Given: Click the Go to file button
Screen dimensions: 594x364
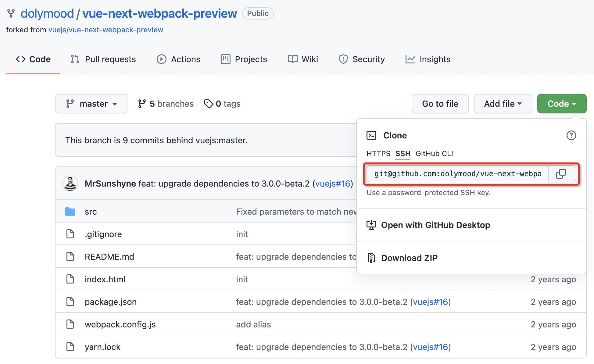Looking at the screenshot, I should [440, 104].
